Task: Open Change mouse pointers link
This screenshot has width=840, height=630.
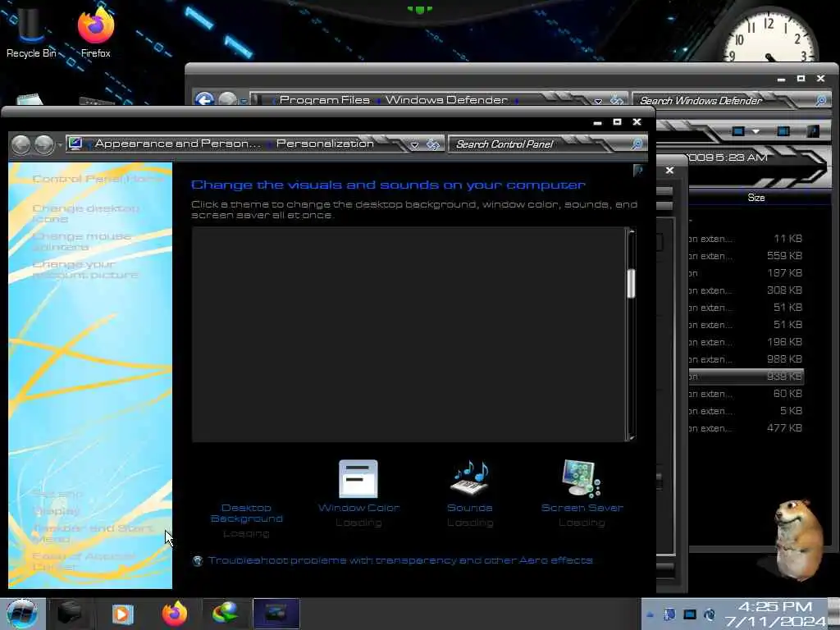Action: click(x=81, y=242)
